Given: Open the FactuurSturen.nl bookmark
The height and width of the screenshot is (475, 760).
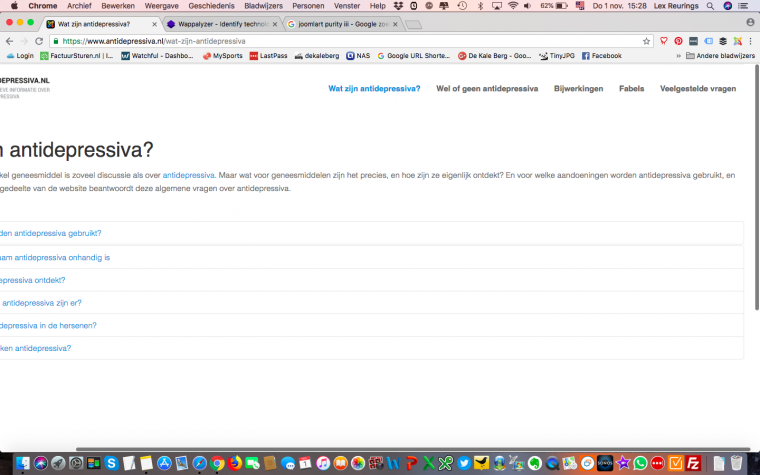Looking at the screenshot, I should tap(77, 56).
